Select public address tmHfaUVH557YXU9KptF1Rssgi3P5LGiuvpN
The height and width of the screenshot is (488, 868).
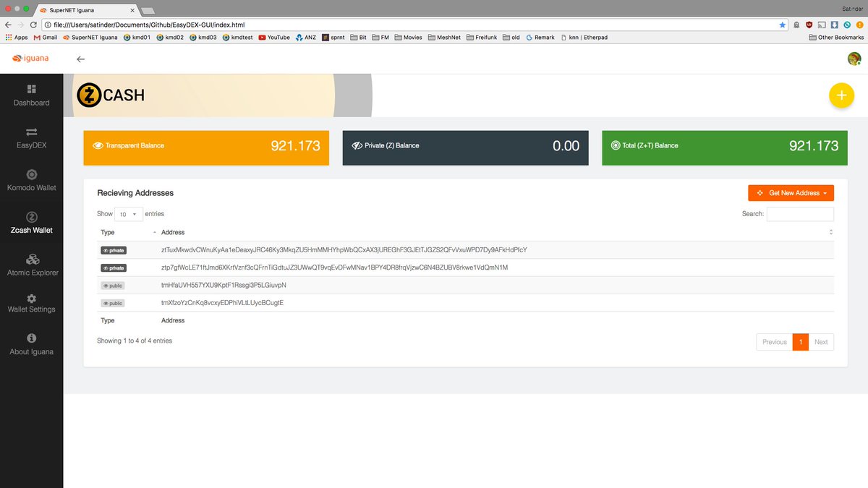click(224, 285)
